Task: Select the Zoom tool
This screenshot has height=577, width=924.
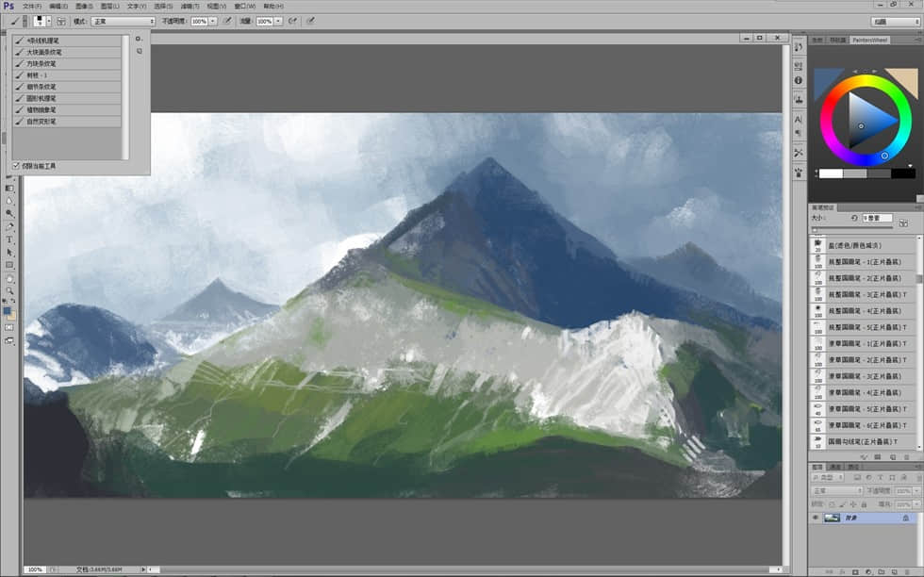Action: (x=8, y=290)
